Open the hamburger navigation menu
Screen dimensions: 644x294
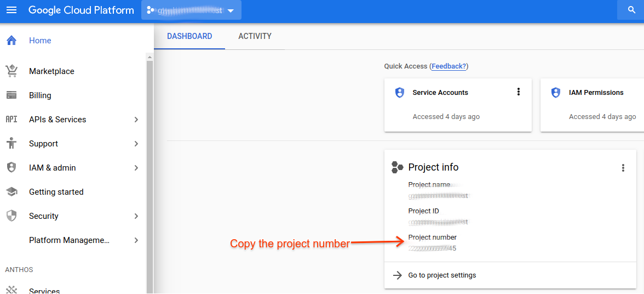pyautogui.click(x=11, y=10)
